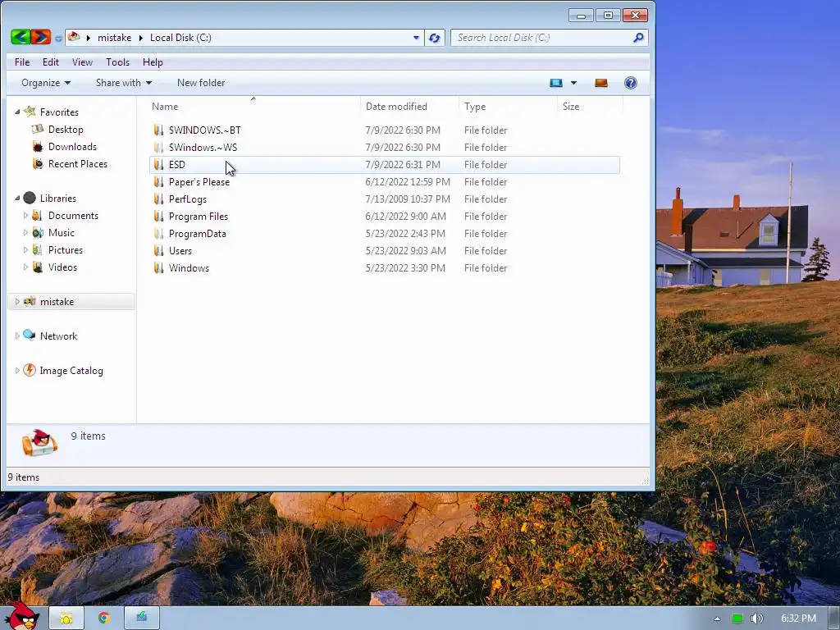Open the View menu
The image size is (840, 630).
[x=83, y=62]
